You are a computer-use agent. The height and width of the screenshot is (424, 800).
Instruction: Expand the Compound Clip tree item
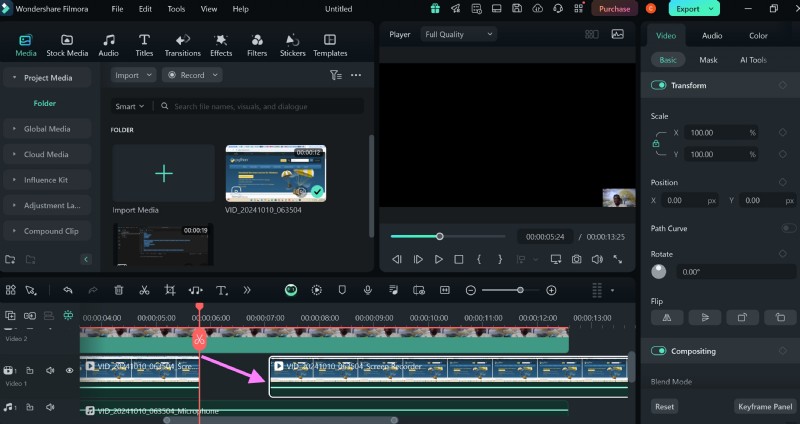coord(14,231)
